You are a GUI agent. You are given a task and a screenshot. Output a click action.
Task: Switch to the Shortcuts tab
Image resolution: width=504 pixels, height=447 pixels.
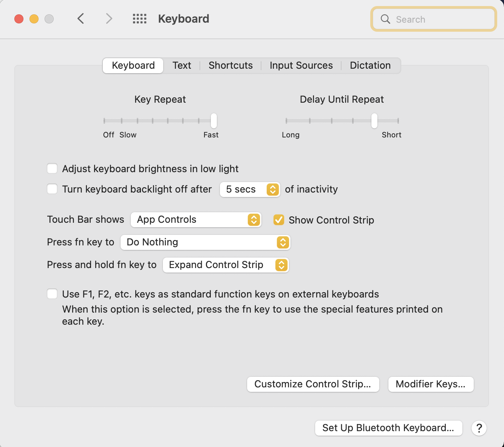(x=230, y=65)
